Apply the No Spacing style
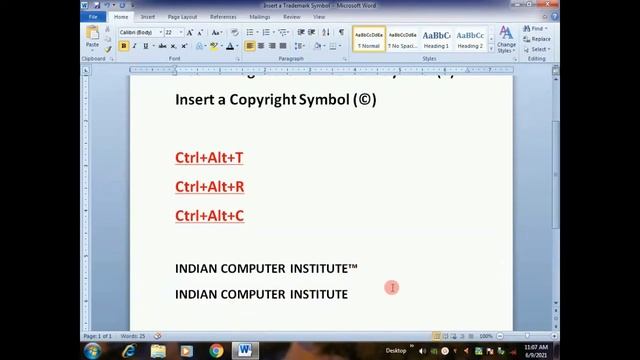This screenshot has height=360, width=640. tap(402, 40)
